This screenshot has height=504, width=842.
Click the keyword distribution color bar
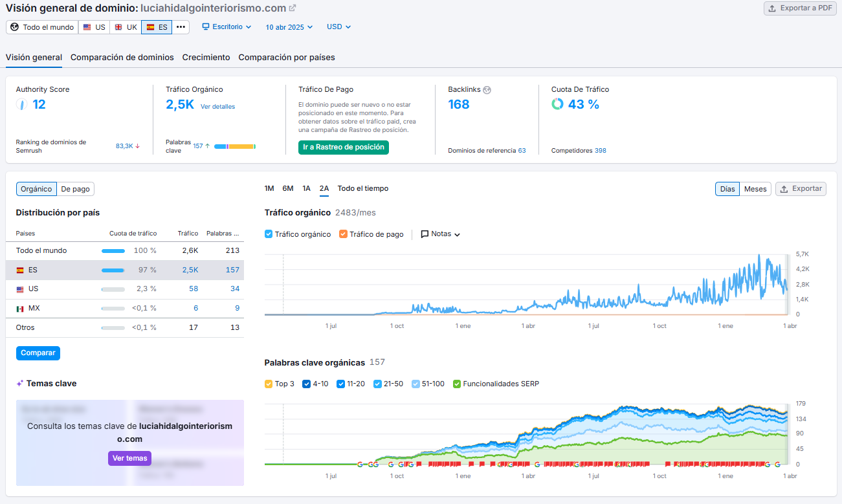coord(235,147)
